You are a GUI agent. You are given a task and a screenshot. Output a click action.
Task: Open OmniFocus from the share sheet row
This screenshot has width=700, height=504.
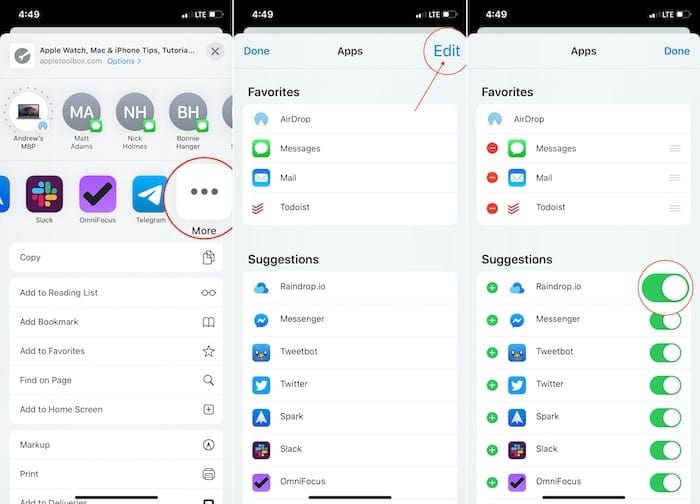click(97, 194)
